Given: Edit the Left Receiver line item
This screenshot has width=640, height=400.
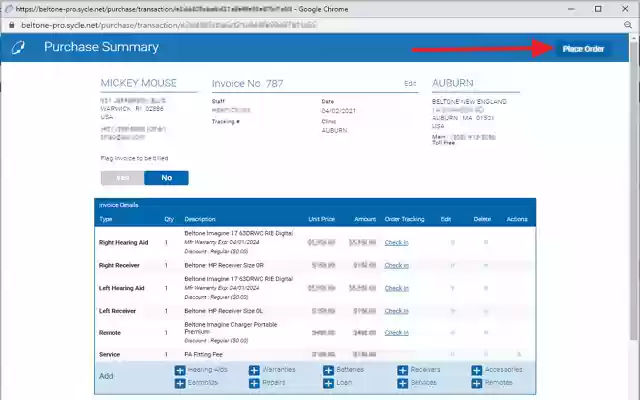Looking at the screenshot, I should [x=452, y=311].
